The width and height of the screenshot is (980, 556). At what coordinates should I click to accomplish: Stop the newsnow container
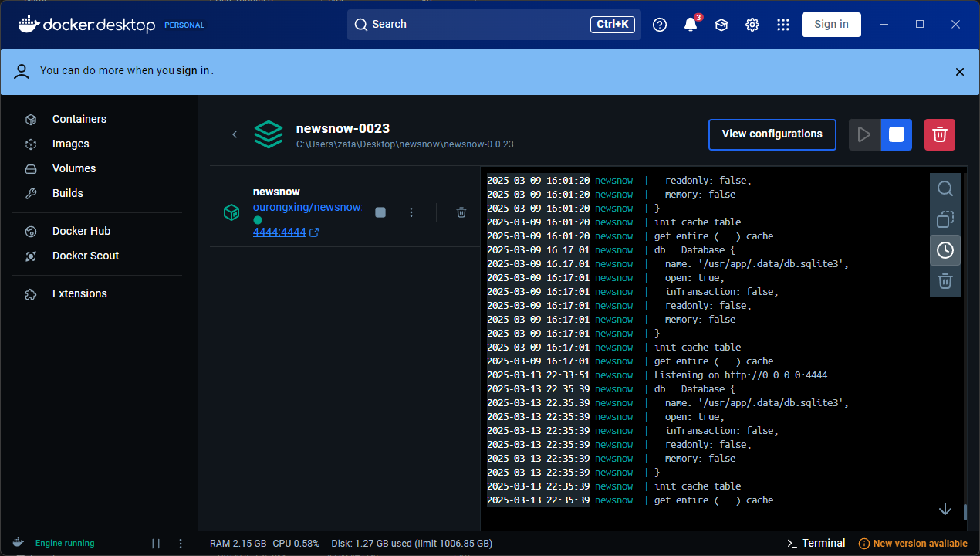click(x=380, y=212)
